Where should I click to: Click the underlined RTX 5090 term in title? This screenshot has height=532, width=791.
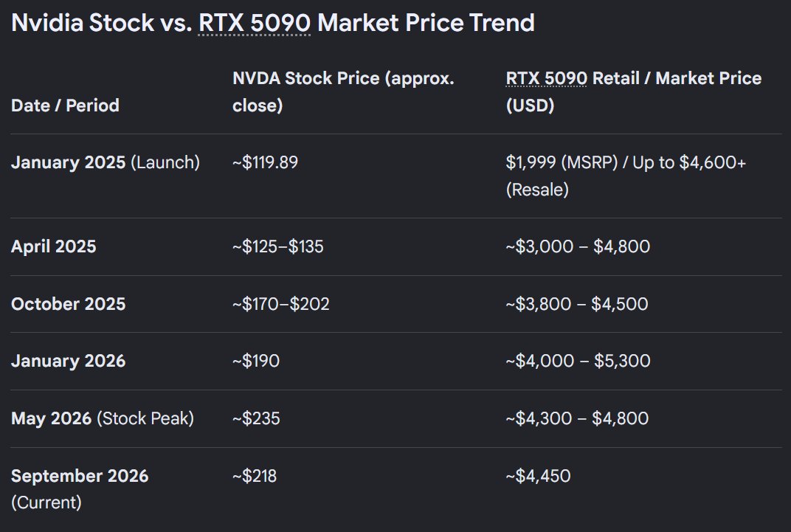[x=255, y=23]
